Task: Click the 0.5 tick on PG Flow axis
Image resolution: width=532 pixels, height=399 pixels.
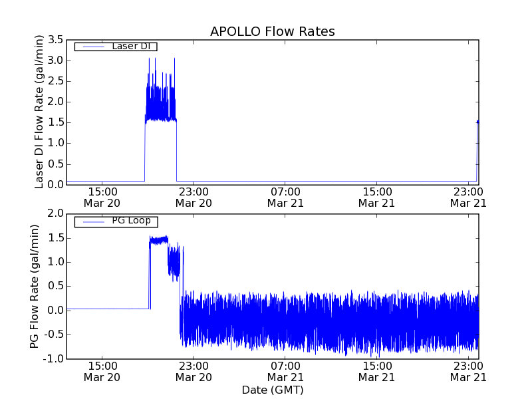Action: 56,287
